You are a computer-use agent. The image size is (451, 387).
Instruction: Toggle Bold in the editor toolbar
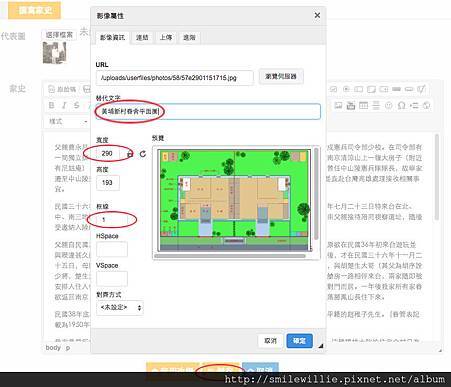pos(51,105)
